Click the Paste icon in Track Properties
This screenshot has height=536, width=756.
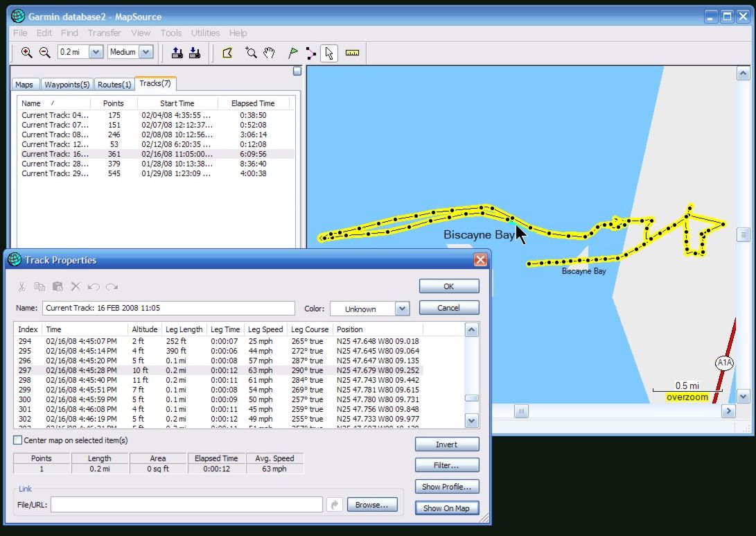[58, 286]
